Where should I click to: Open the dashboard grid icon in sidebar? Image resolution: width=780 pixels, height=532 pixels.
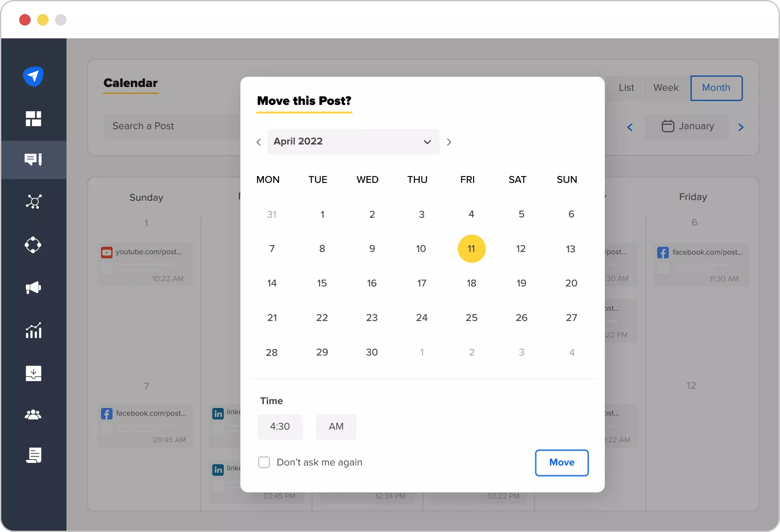point(33,119)
